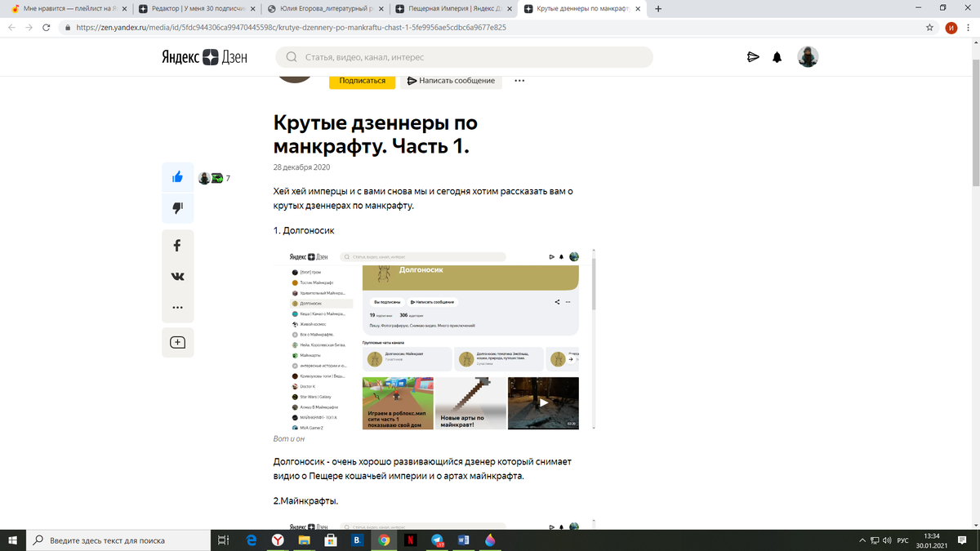The width and height of the screenshot is (980, 551).
Task: Open the Chrome three-dot menu
Action: (x=969, y=27)
